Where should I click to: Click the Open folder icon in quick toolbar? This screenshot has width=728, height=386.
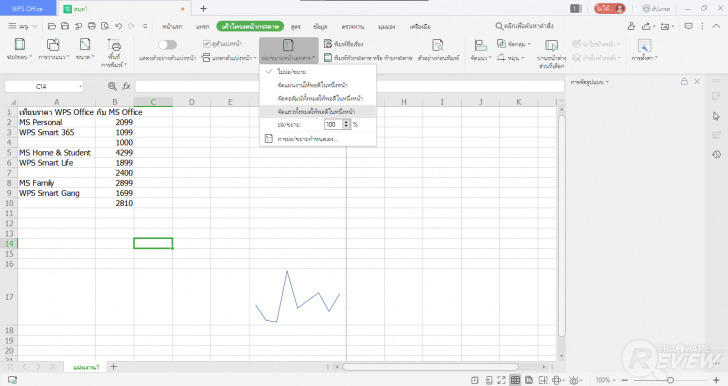pyautogui.click(x=52, y=26)
